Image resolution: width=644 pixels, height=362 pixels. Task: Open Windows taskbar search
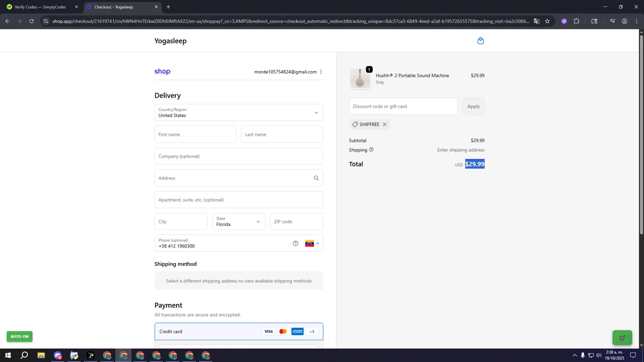tap(24, 355)
